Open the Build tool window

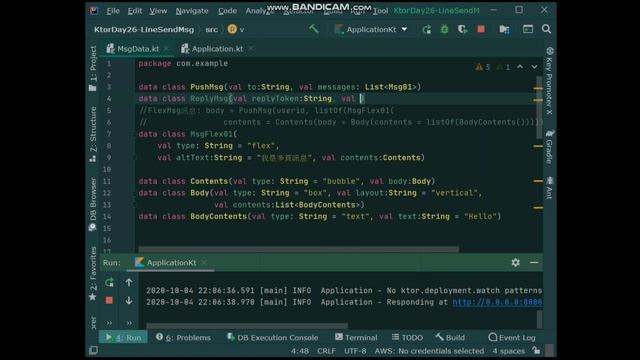pyautogui.click(x=450, y=337)
